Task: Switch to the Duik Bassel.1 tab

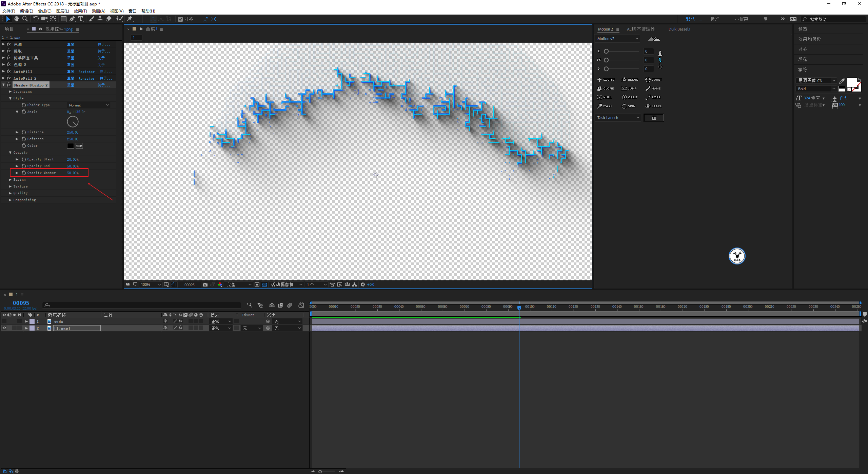Action: 679,29
